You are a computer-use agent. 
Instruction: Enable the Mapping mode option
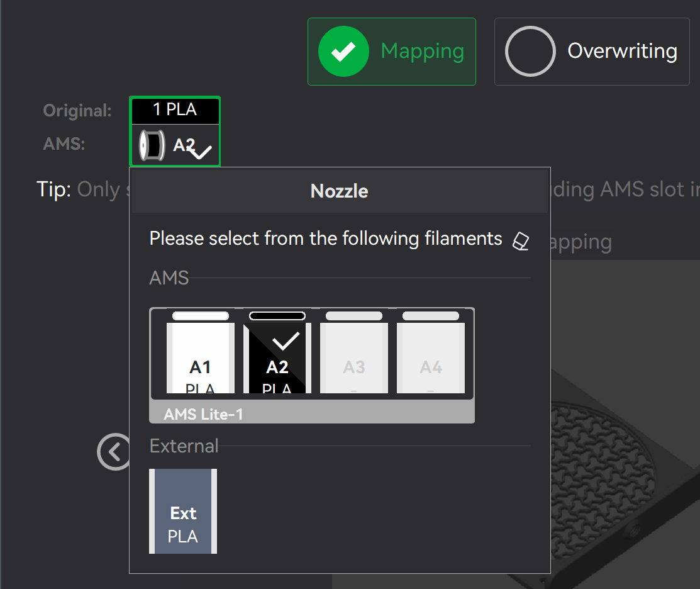392,52
